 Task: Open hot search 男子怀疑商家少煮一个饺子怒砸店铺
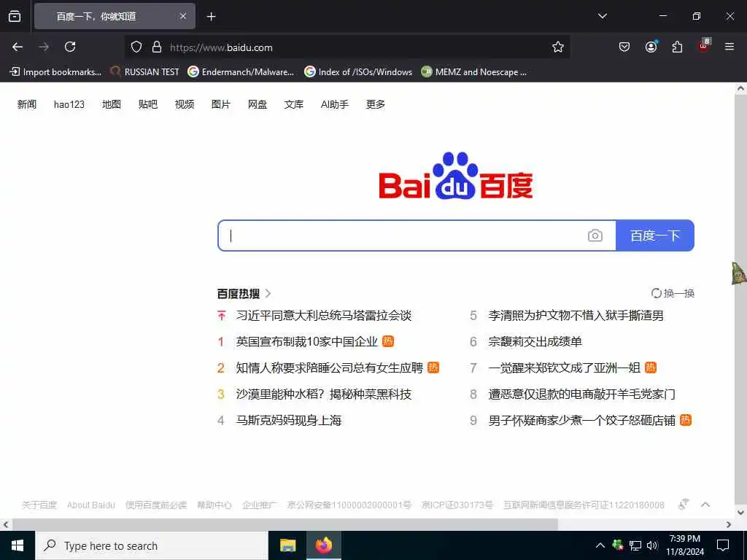click(x=581, y=420)
